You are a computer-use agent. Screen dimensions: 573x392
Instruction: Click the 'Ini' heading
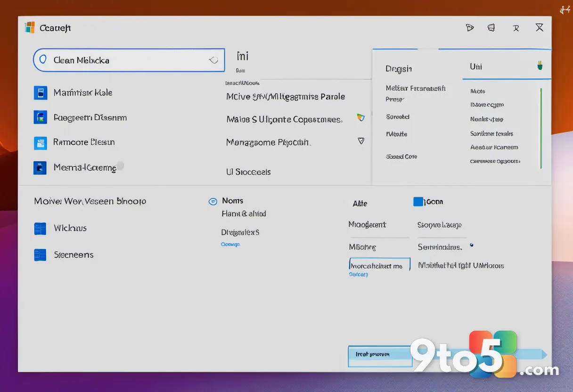click(x=242, y=56)
